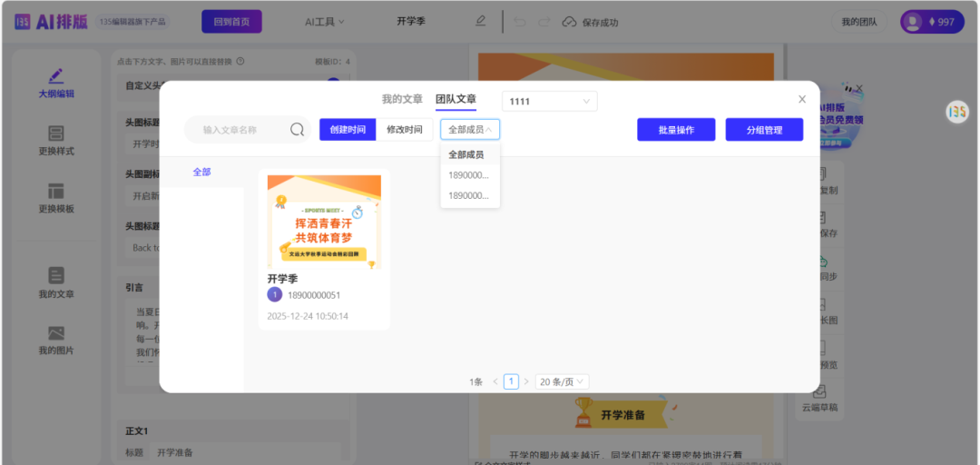Screen dimensions: 980x465
Task: Click the pencil icon beside the 开学季 title
Action: click(x=481, y=21)
